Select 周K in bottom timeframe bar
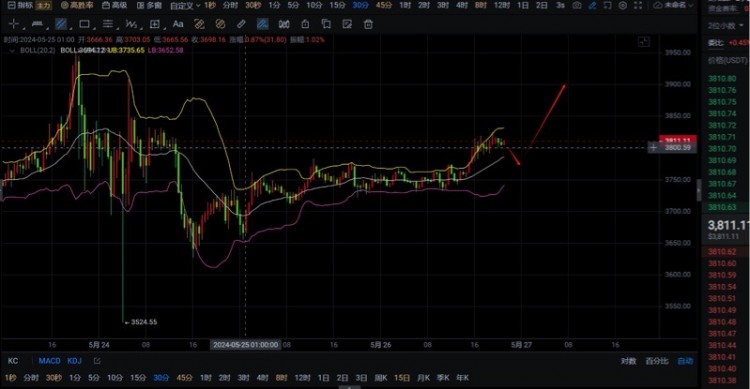 (381, 378)
